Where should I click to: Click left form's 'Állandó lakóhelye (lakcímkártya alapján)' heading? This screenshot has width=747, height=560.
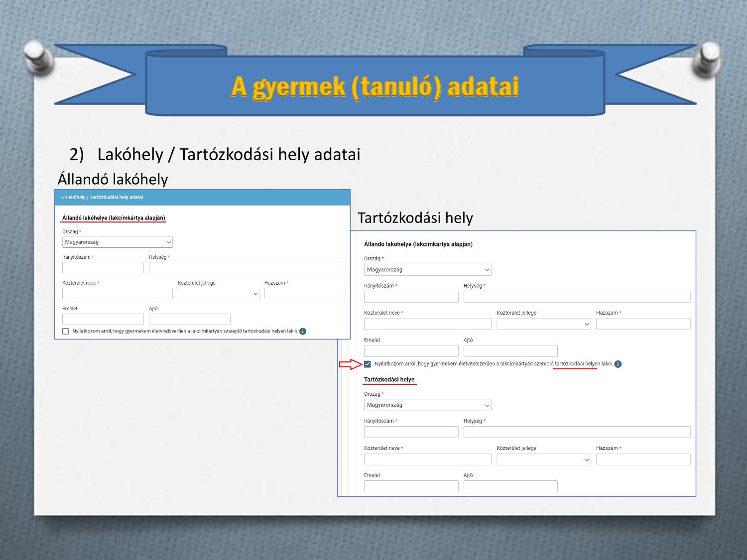click(x=114, y=218)
